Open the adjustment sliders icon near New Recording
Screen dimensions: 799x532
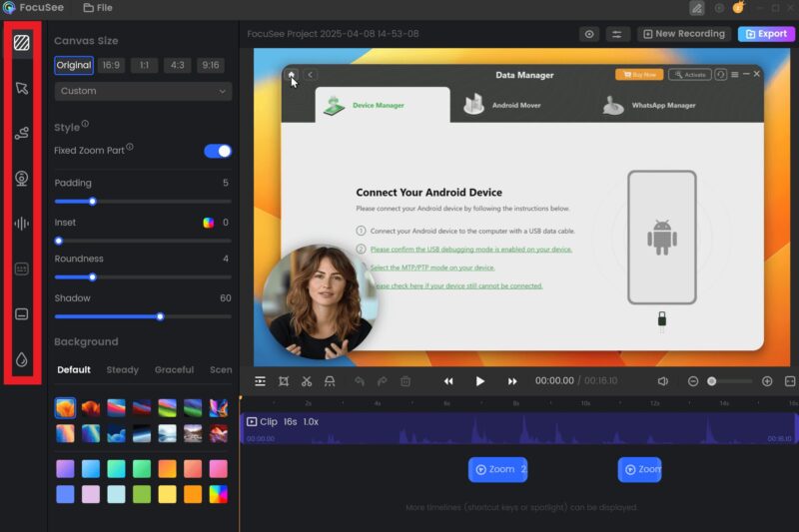tap(616, 34)
